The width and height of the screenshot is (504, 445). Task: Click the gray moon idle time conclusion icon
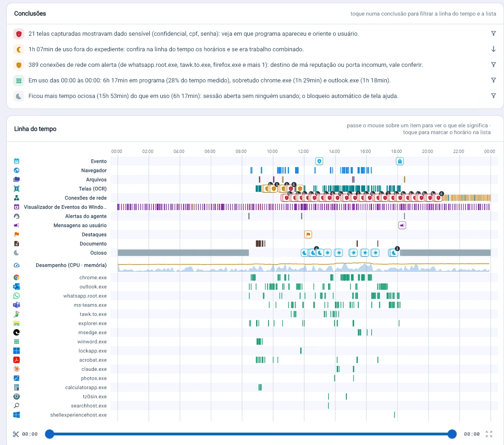(x=19, y=96)
